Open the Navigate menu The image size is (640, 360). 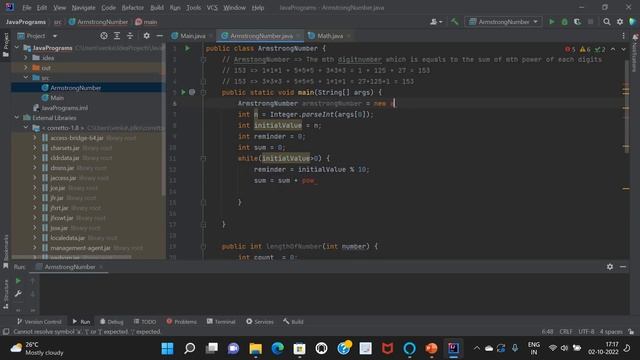tap(83, 7)
